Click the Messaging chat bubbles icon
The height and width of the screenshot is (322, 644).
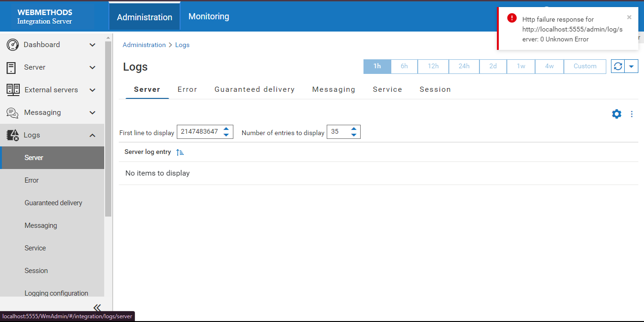pos(12,113)
